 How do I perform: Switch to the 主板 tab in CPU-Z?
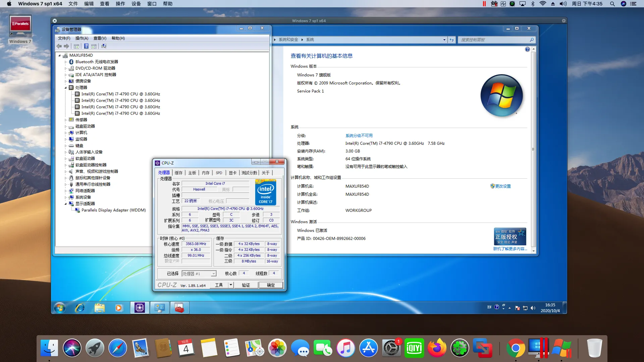click(192, 173)
